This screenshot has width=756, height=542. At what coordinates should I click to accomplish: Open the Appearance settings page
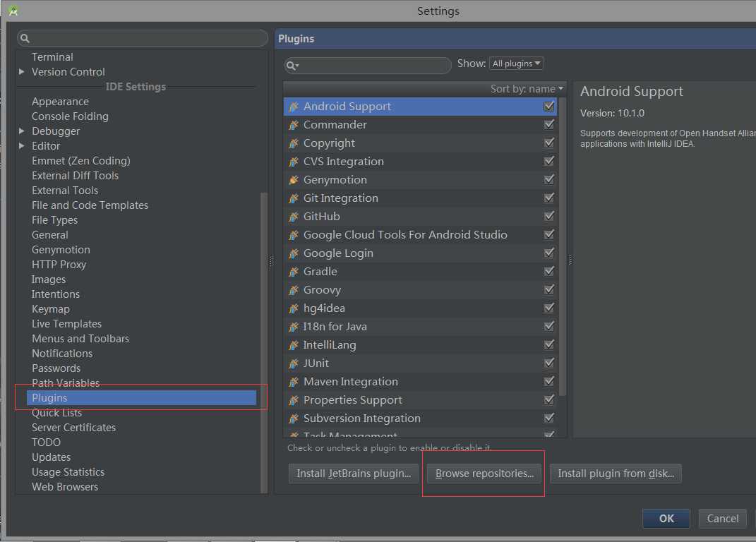60,102
